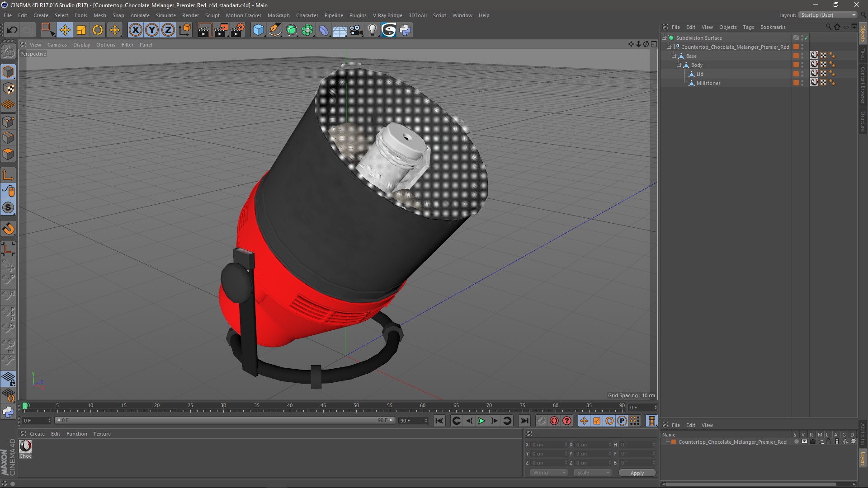Viewport: 868px width, 488px height.
Task: Select the Lid object
Action: point(700,74)
